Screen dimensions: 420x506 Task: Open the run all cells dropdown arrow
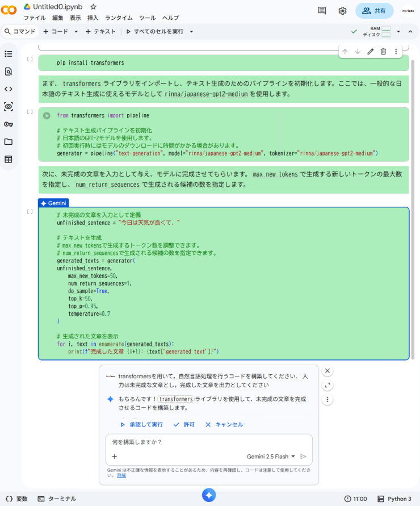tap(191, 32)
